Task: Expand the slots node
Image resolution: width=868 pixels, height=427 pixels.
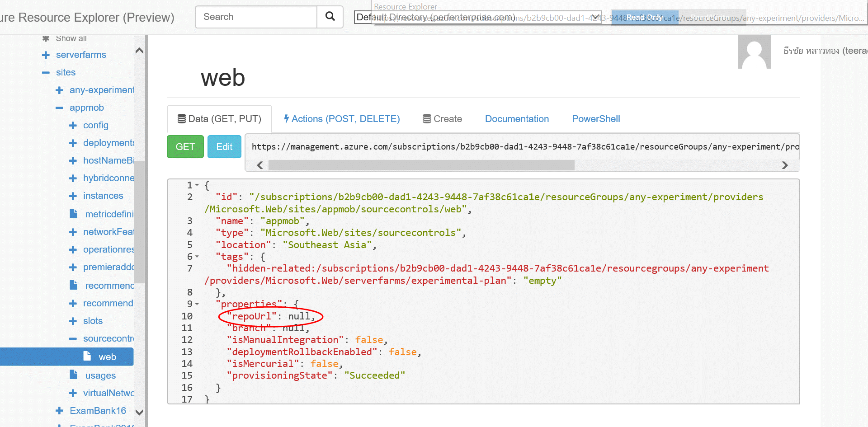Action: point(74,321)
